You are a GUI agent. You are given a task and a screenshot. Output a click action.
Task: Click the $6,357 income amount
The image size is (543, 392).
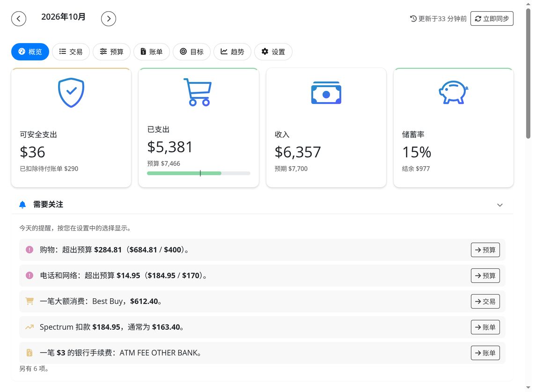tap(298, 152)
